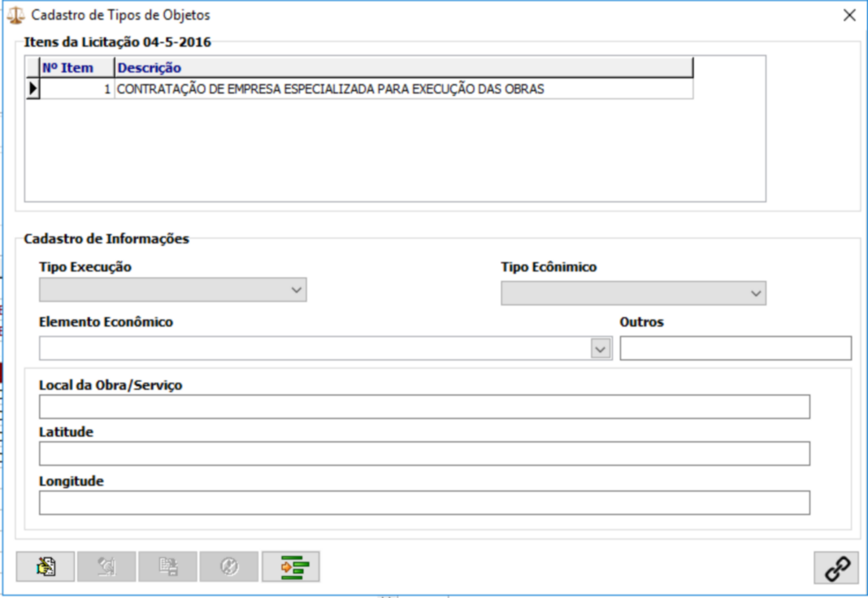Click the new record icon button
This screenshot has height=598, width=868.
[46, 566]
